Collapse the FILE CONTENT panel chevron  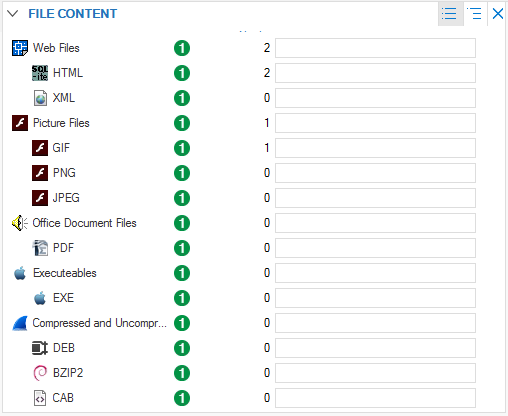[13, 14]
